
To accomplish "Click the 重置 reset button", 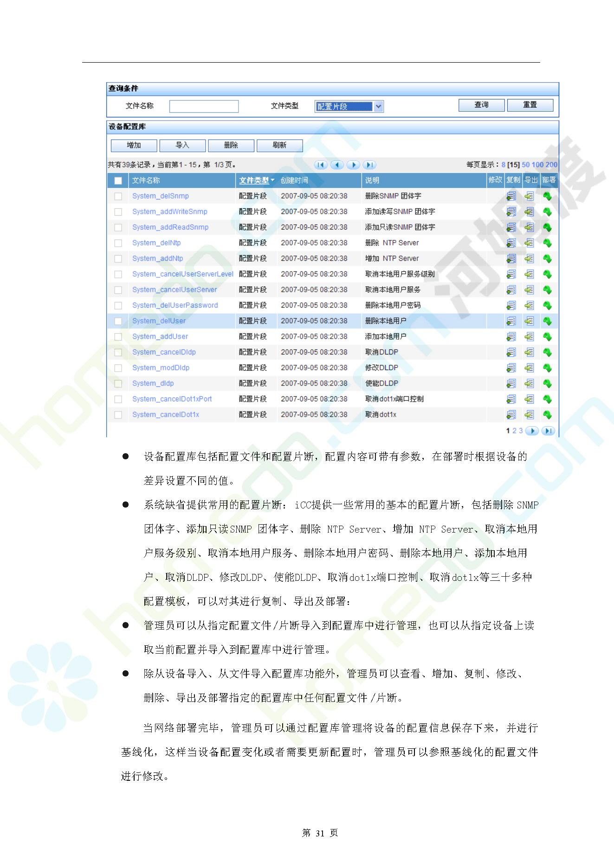I will [x=530, y=105].
